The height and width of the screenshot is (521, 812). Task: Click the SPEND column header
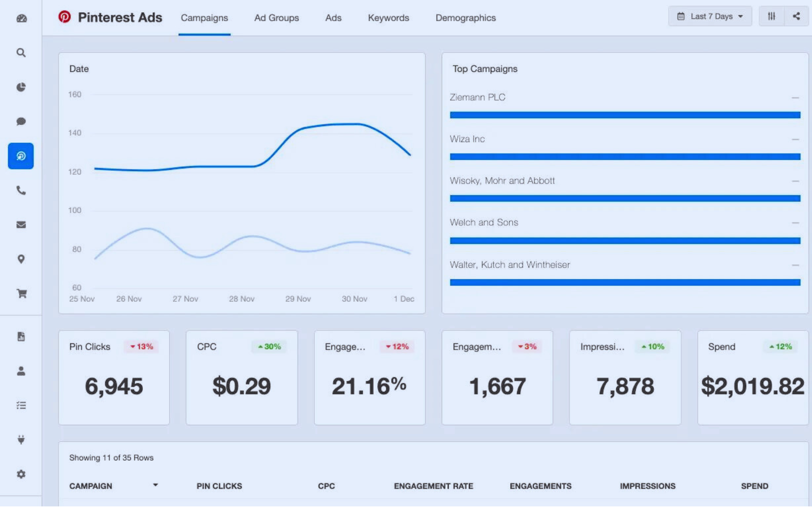pos(754,486)
